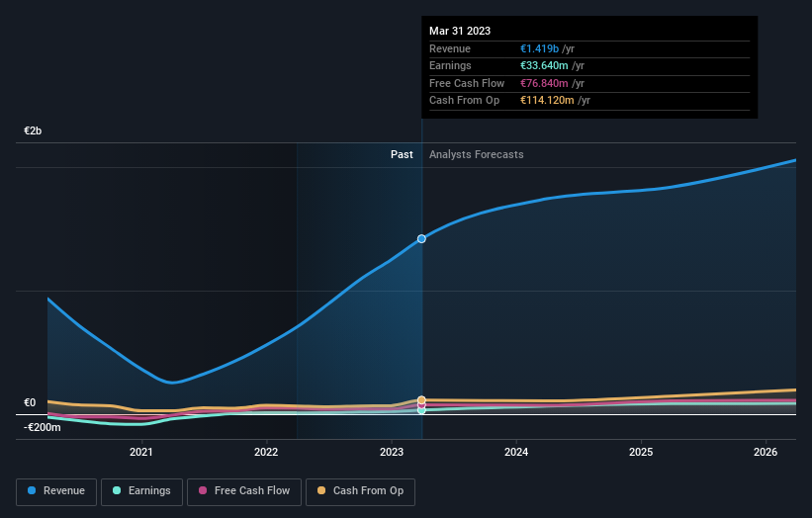The height and width of the screenshot is (518, 812).
Task: Click the €114.120m cash from op value
Action: (x=547, y=101)
